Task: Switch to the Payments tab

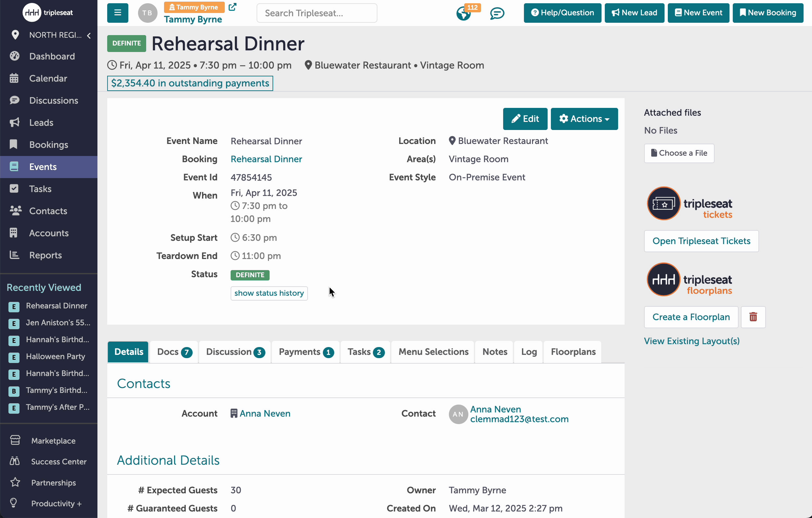Action: tap(306, 352)
